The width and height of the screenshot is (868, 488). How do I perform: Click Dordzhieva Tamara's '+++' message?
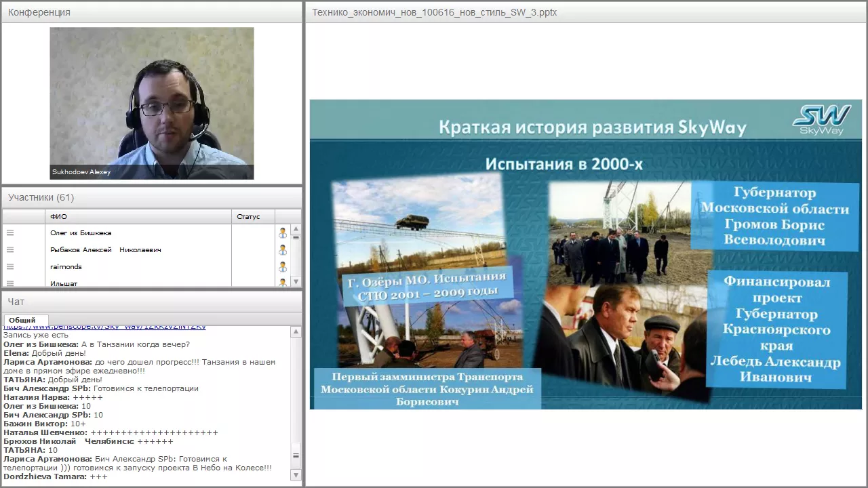click(56, 476)
